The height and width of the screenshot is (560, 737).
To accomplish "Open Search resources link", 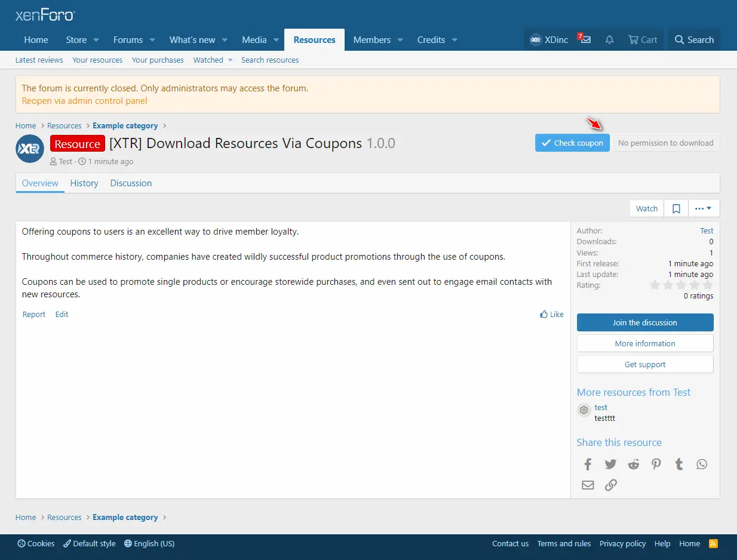I will 270,60.
